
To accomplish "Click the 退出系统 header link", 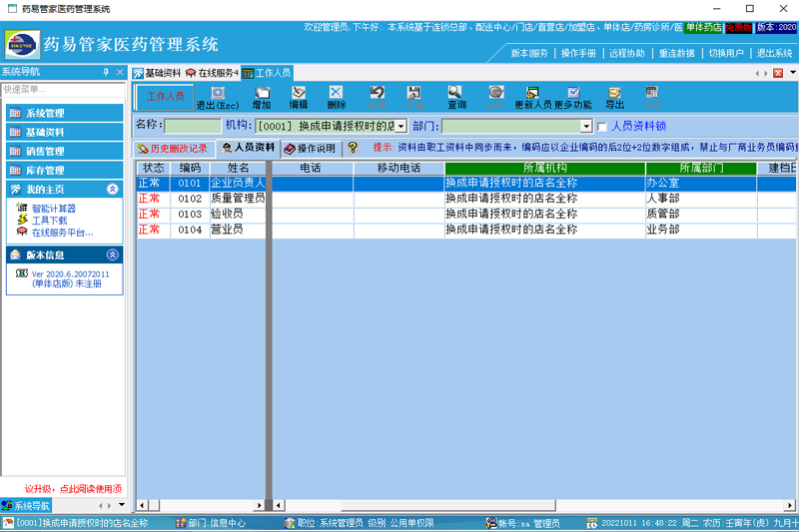I will (775, 54).
